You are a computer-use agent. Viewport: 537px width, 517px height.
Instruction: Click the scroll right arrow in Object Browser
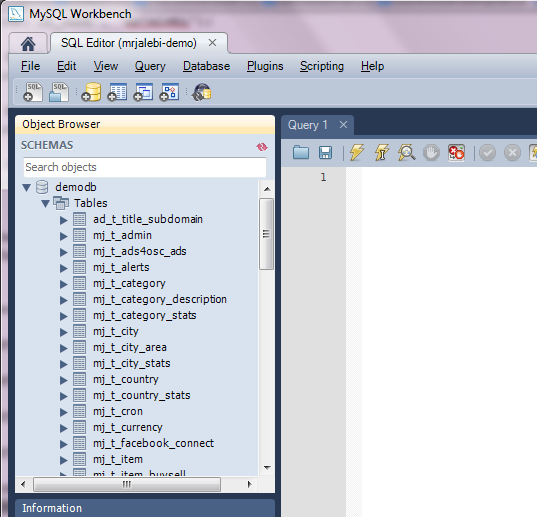pos(249,484)
